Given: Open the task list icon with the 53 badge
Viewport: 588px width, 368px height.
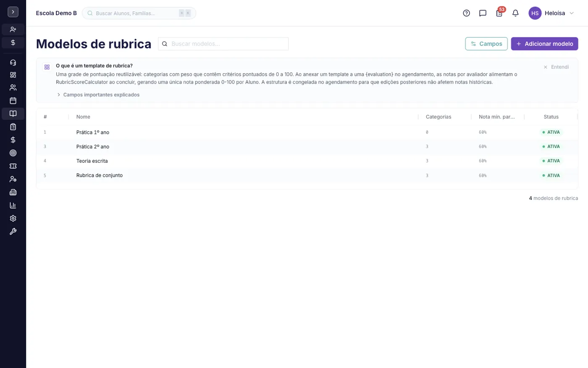Looking at the screenshot, I should coord(499,13).
